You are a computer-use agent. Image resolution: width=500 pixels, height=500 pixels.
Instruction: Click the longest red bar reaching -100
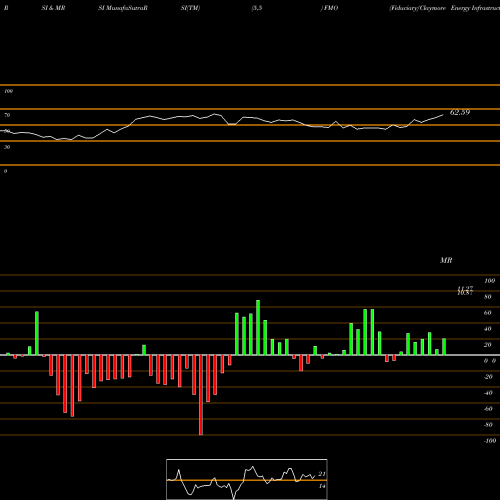pos(201,395)
